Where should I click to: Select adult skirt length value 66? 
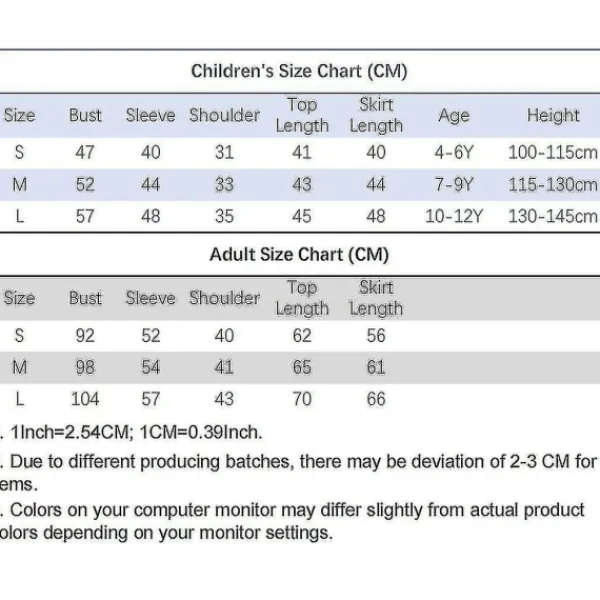tap(376, 399)
